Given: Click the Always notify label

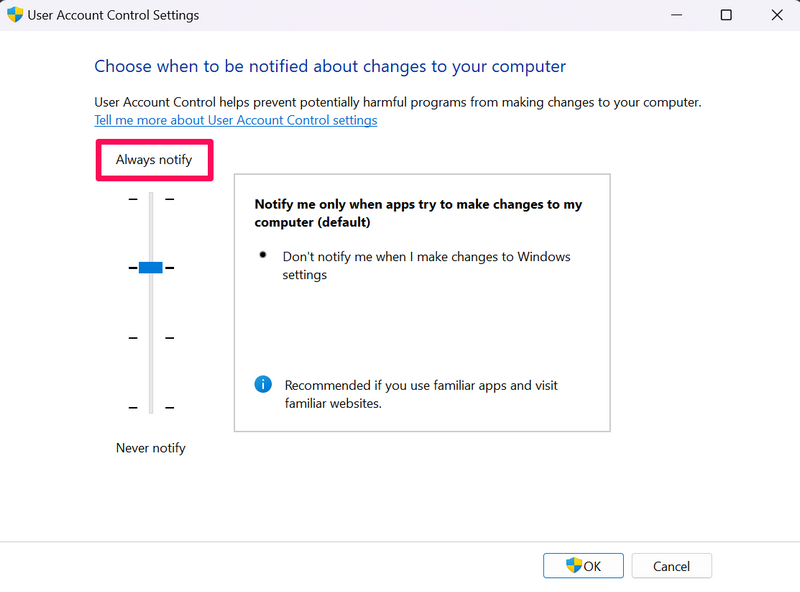Looking at the screenshot, I should 153,159.
